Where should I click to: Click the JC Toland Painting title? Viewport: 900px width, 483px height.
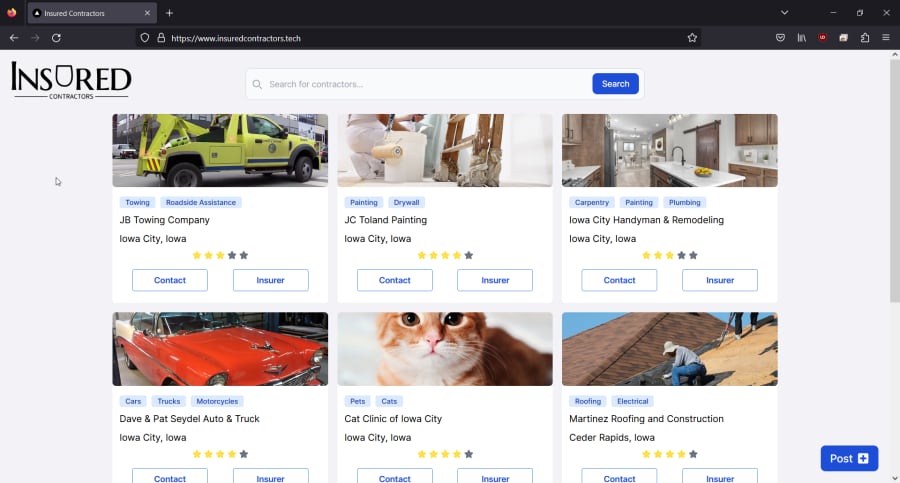tap(386, 220)
